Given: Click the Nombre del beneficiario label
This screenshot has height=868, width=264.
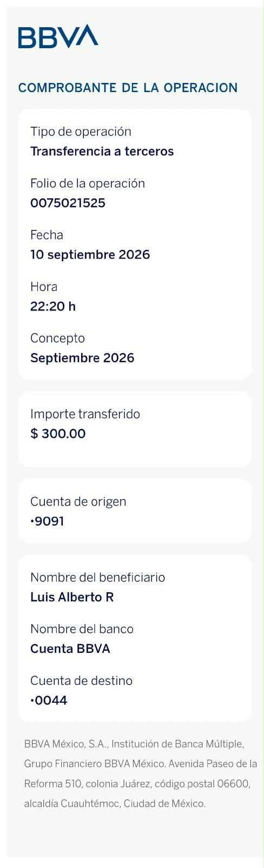Looking at the screenshot, I should (98, 577).
